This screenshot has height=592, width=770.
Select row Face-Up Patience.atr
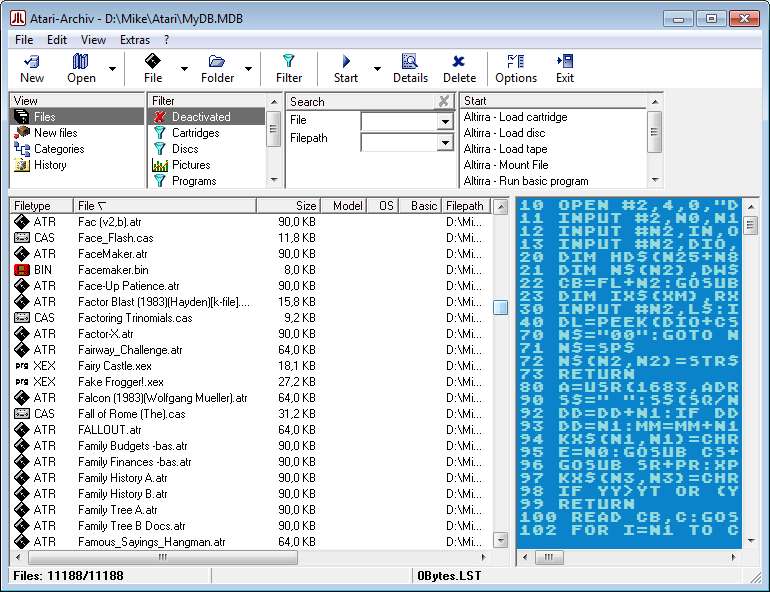point(250,286)
